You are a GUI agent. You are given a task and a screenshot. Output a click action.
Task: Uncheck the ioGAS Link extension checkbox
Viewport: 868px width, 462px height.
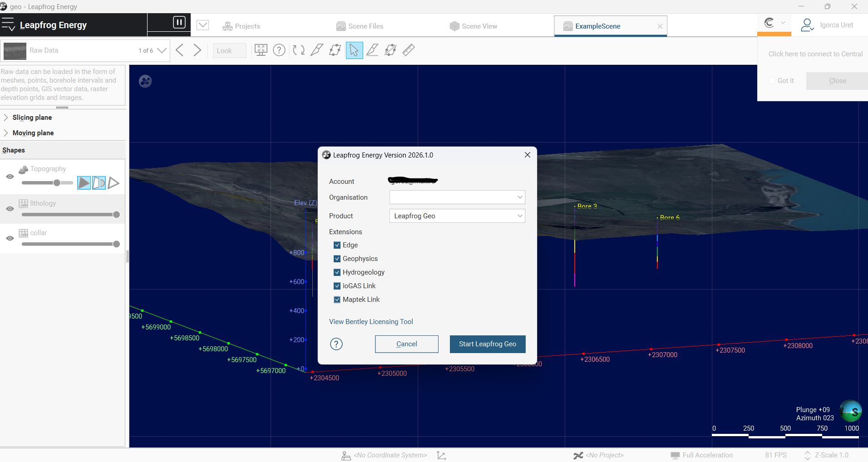click(x=337, y=286)
